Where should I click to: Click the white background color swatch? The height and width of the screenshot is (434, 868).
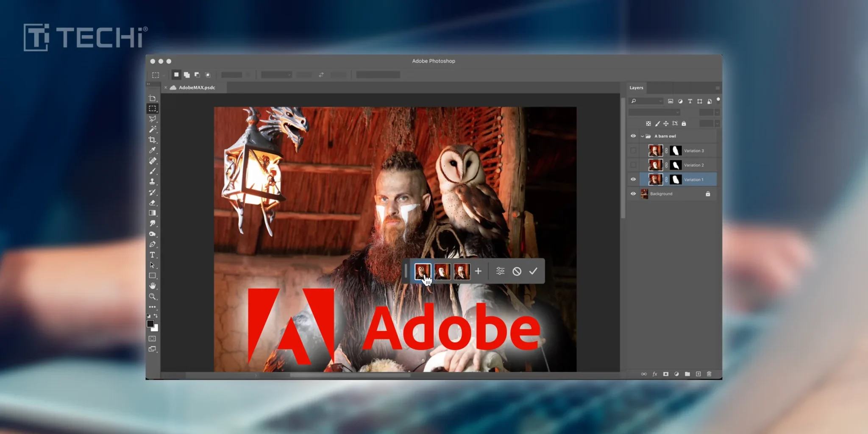coord(156,328)
